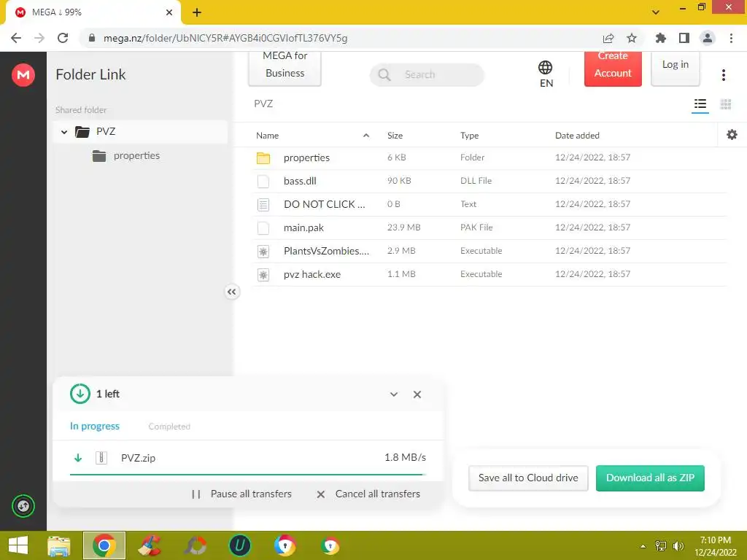Reload the page in Chrome

(63, 38)
